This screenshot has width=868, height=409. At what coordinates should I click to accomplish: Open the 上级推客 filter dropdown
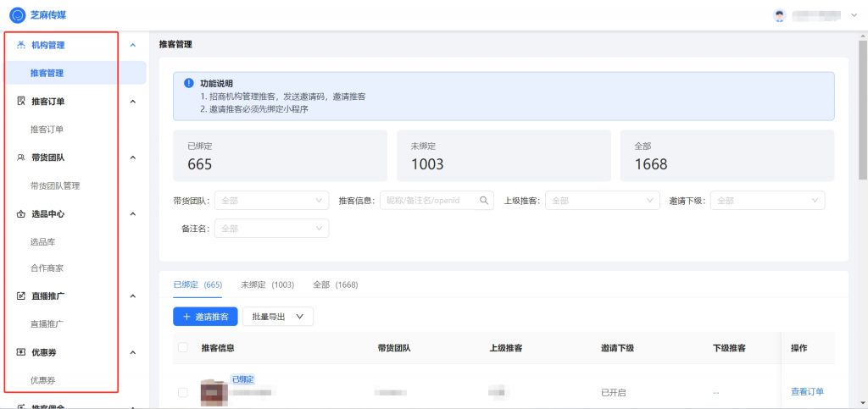click(603, 201)
